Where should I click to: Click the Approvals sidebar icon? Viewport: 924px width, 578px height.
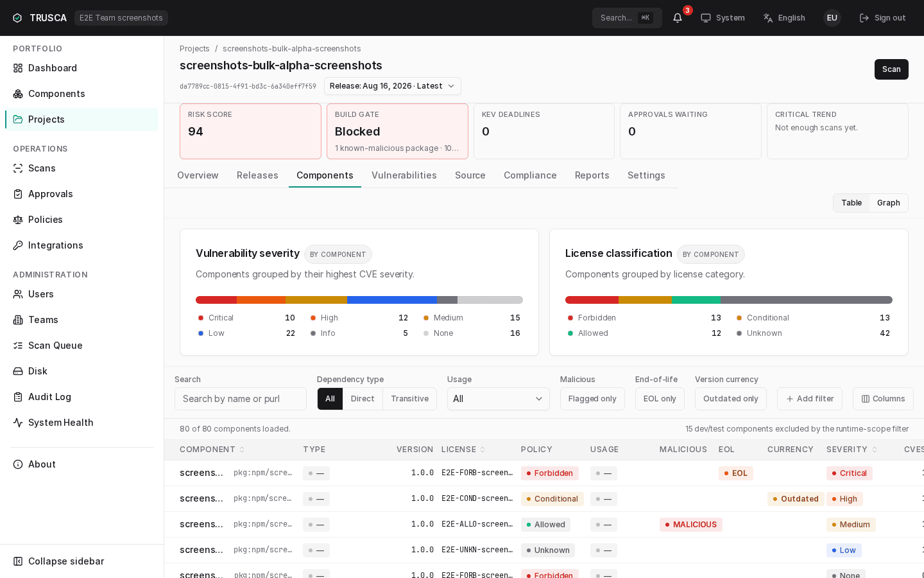coord(18,194)
